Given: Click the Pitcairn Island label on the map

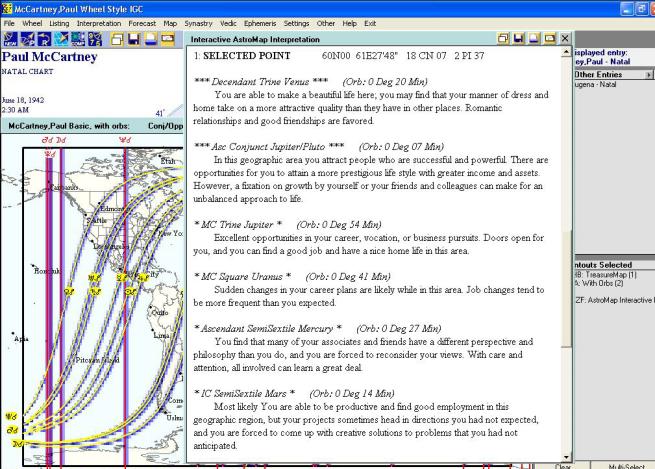Looking at the screenshot, I should (97, 360).
